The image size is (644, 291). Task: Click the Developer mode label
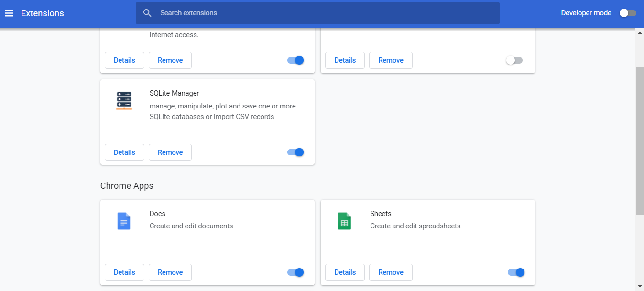point(586,13)
